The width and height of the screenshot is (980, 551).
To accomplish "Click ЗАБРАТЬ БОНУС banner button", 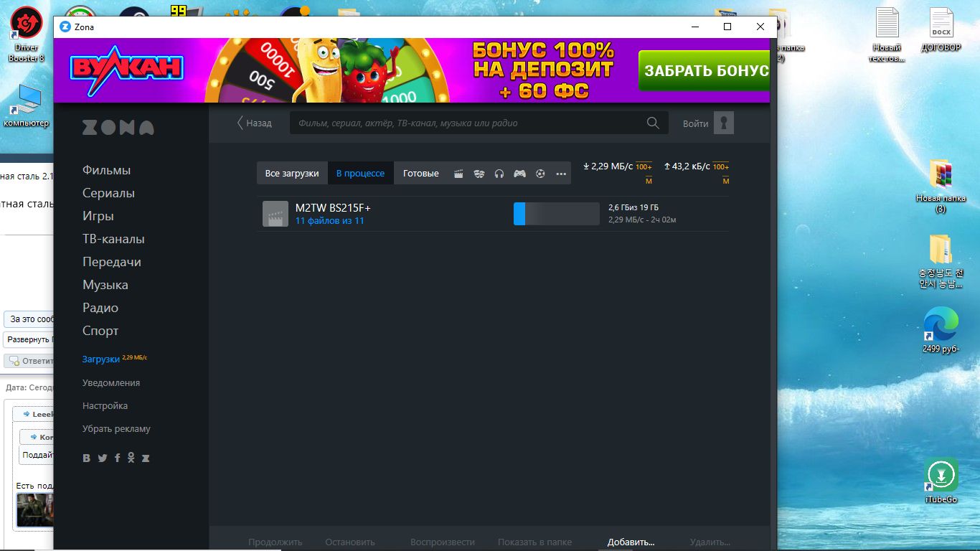I will (x=705, y=71).
